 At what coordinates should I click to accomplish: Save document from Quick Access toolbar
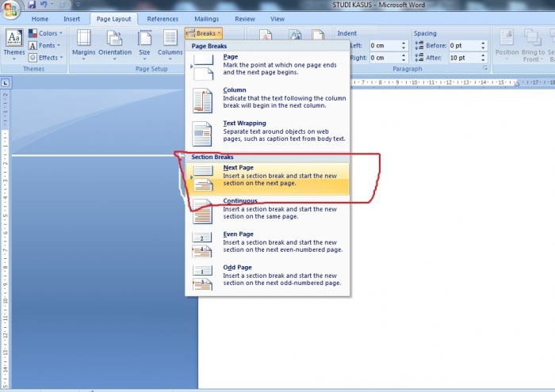32,5
